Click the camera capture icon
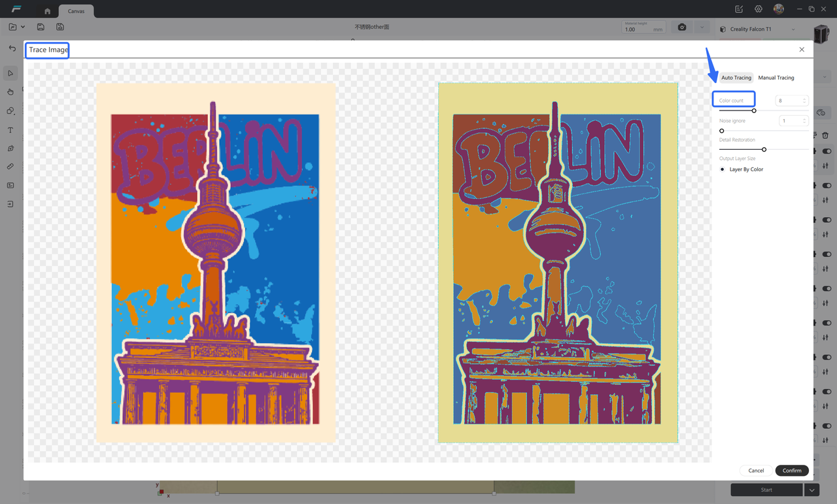Image resolution: width=837 pixels, height=504 pixels. pyautogui.click(x=682, y=27)
